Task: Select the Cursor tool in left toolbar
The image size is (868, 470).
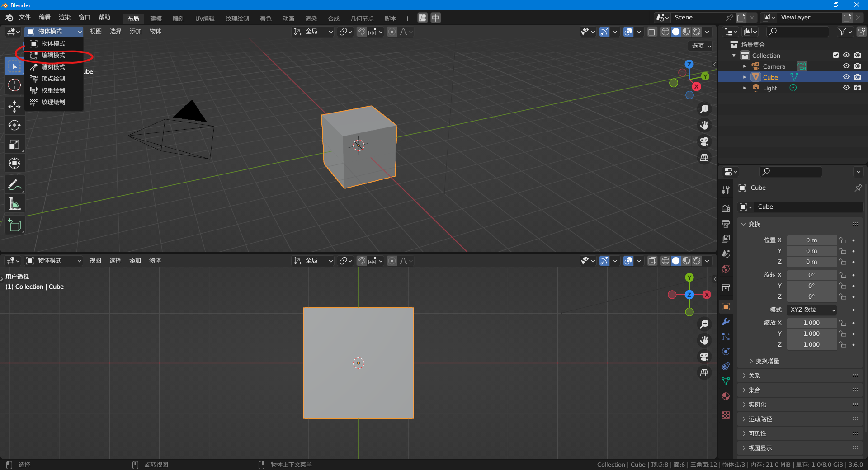Action: [14, 85]
